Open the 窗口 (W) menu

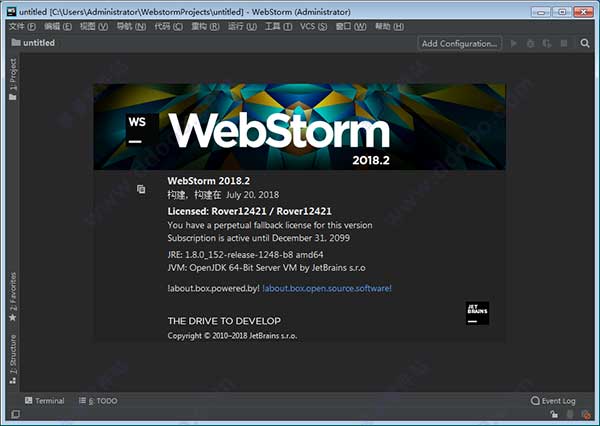351,26
